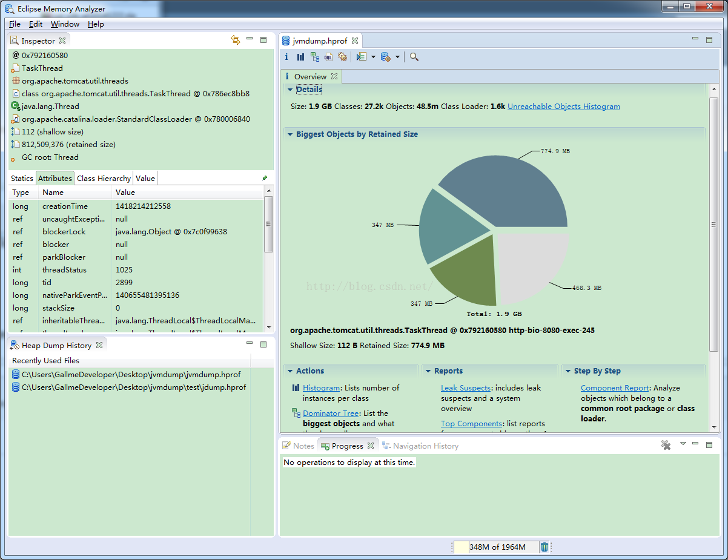
Task: Maximize the jvmdump.hprof editor area
Action: coord(709,40)
